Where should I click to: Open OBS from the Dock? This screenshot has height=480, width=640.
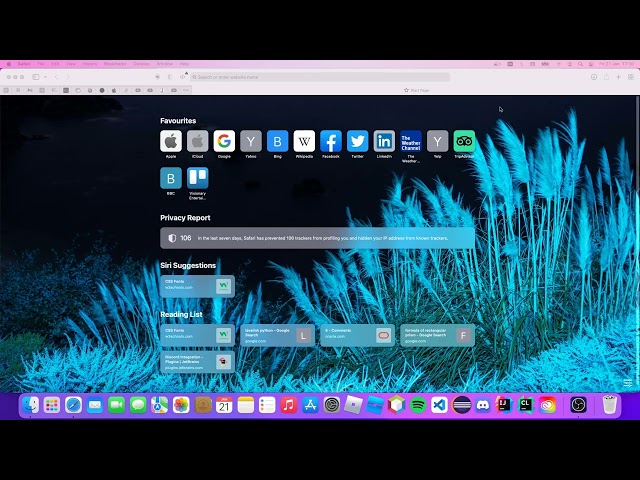point(578,405)
